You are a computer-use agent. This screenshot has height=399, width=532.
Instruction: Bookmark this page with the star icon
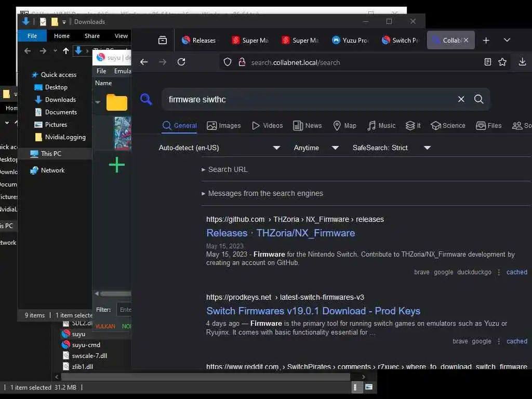(x=502, y=62)
